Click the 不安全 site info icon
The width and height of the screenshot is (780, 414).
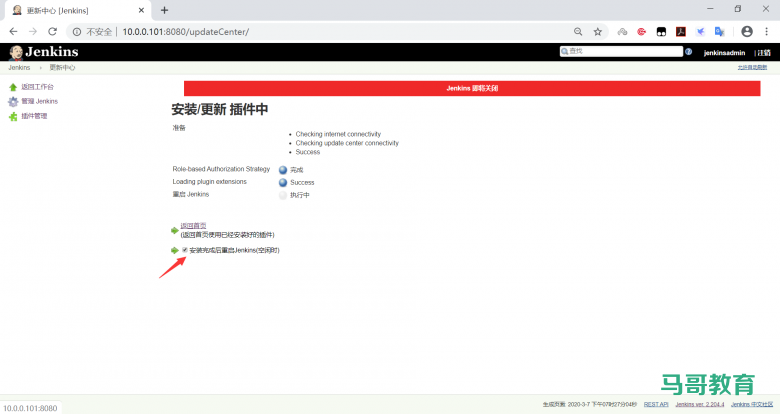77,32
